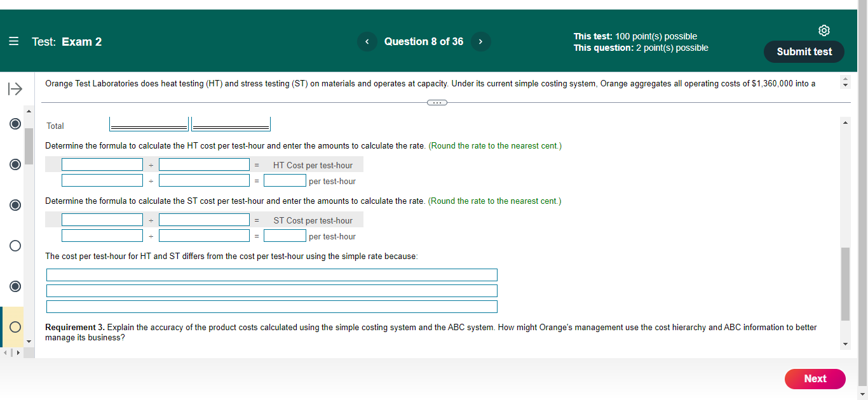The image size is (868, 400).
Task: Click the previous question chevron arrow
Action: click(367, 41)
